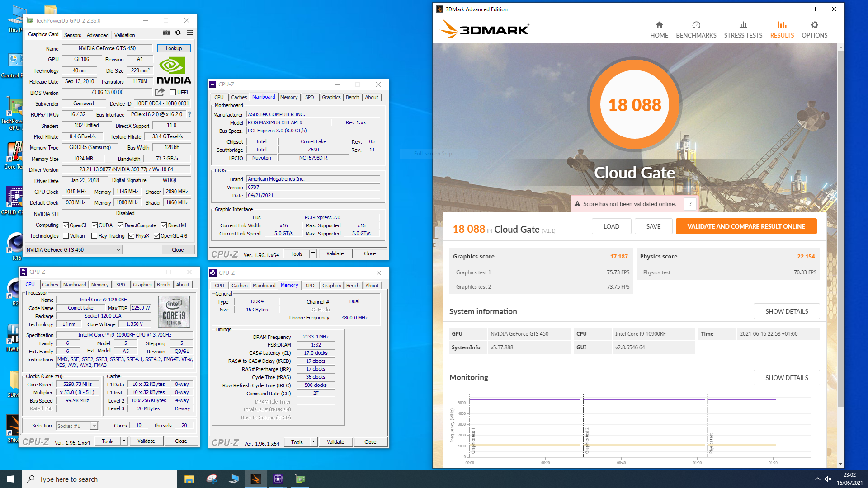
Task: Click the score validation warning triangle icon
Action: [x=577, y=204]
